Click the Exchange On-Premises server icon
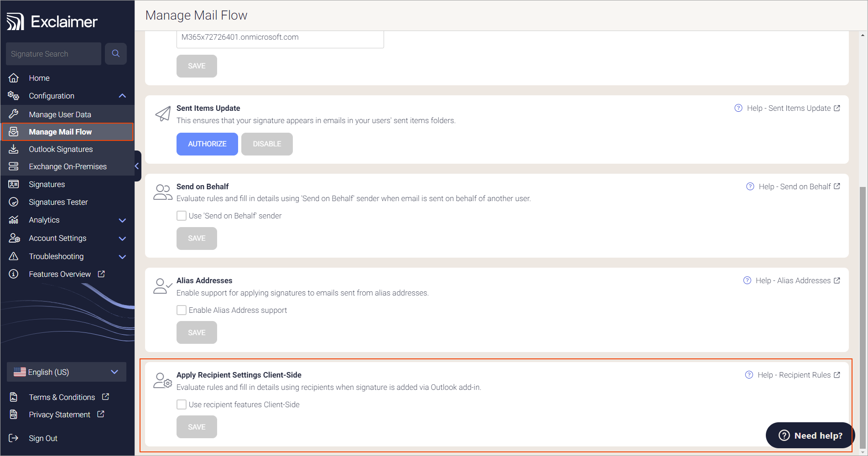Screen dimensions: 868x456 point(14,166)
